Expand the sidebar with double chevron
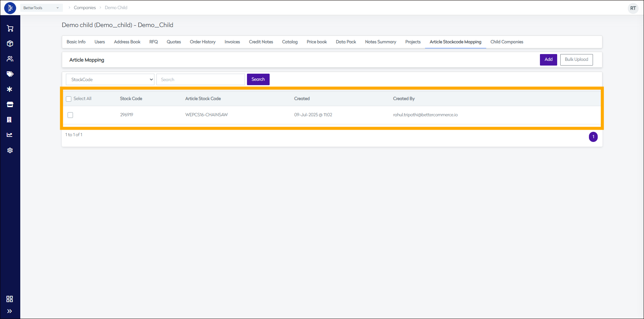The image size is (644, 319). (9, 311)
